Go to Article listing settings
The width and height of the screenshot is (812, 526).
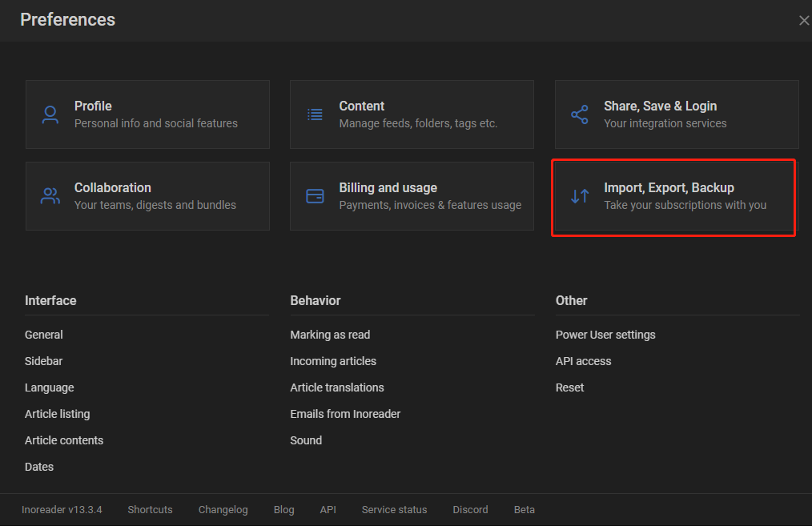pyautogui.click(x=58, y=414)
